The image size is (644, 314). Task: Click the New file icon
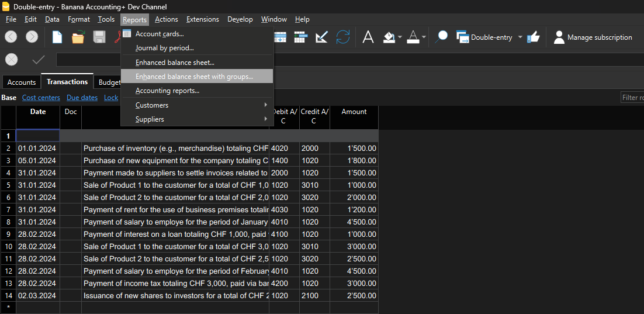tap(57, 37)
